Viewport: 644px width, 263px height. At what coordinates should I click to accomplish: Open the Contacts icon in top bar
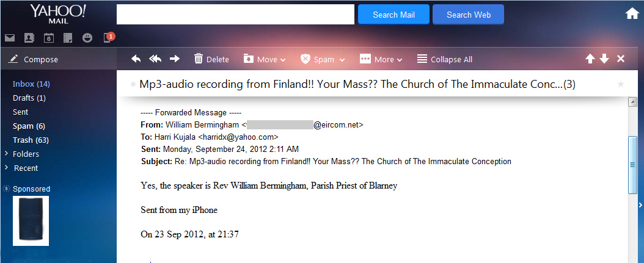(29, 38)
